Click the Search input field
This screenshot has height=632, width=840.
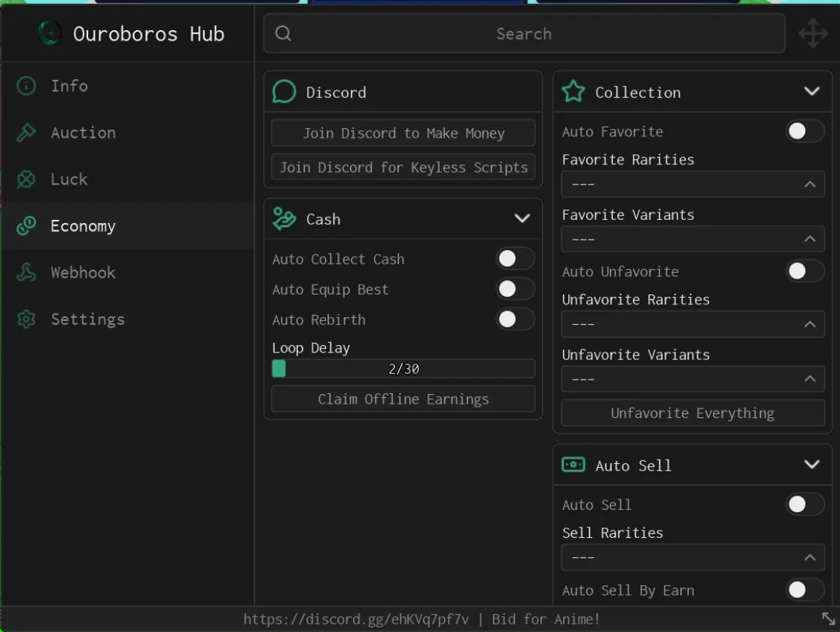pos(525,33)
